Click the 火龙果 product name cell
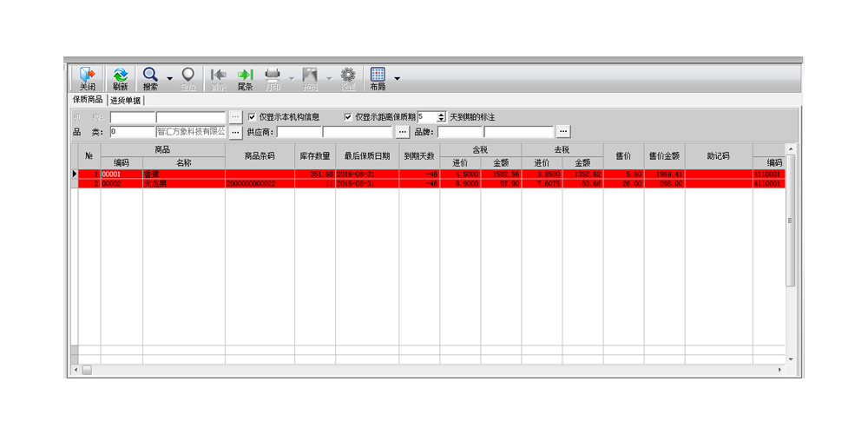 (184, 183)
